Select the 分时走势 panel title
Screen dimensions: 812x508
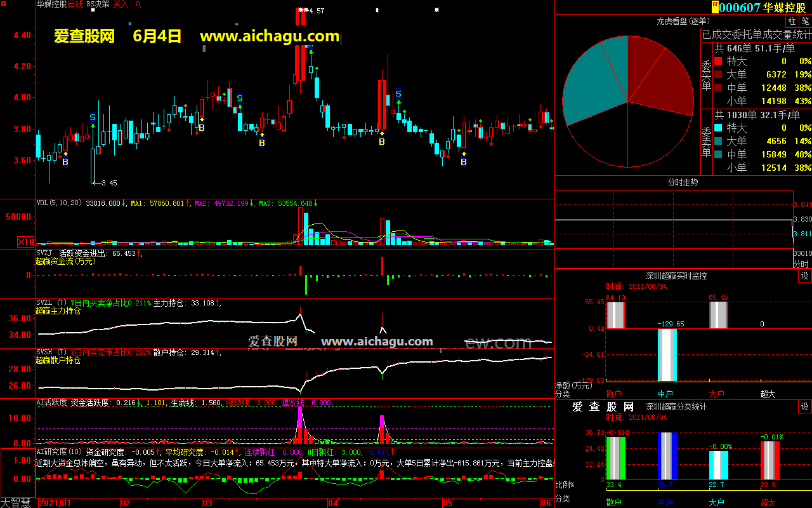click(683, 182)
